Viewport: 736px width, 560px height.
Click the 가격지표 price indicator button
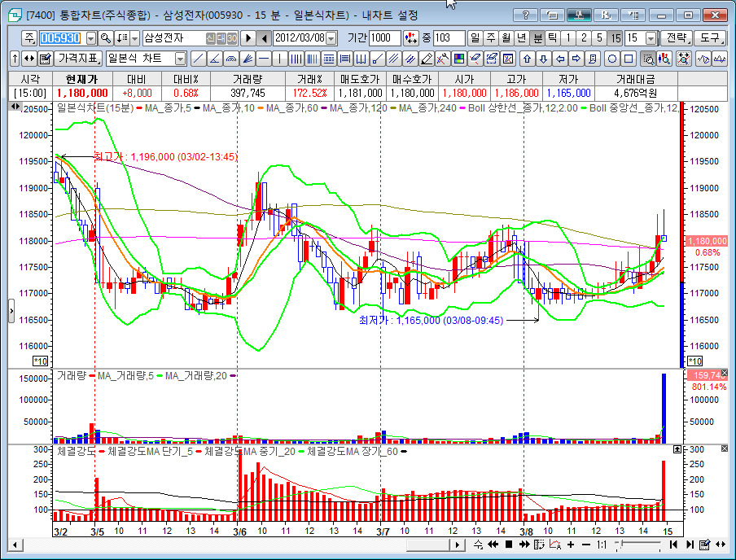coord(79,59)
